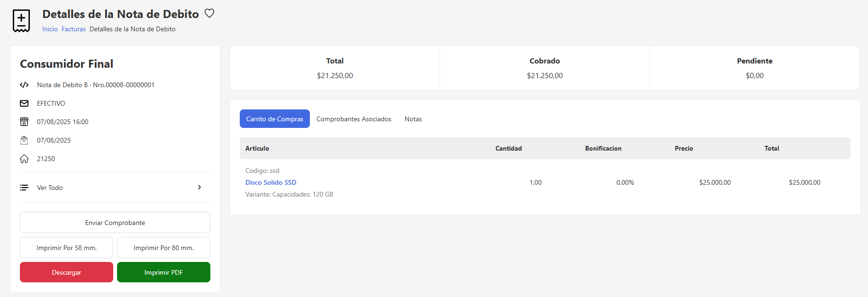Click Imprimir Por 58 mm. button
The image size is (868, 297).
point(66,248)
